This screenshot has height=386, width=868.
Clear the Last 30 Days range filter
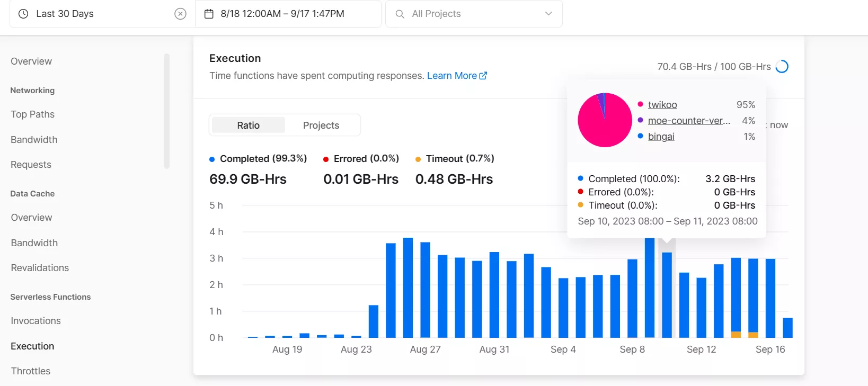click(x=180, y=14)
